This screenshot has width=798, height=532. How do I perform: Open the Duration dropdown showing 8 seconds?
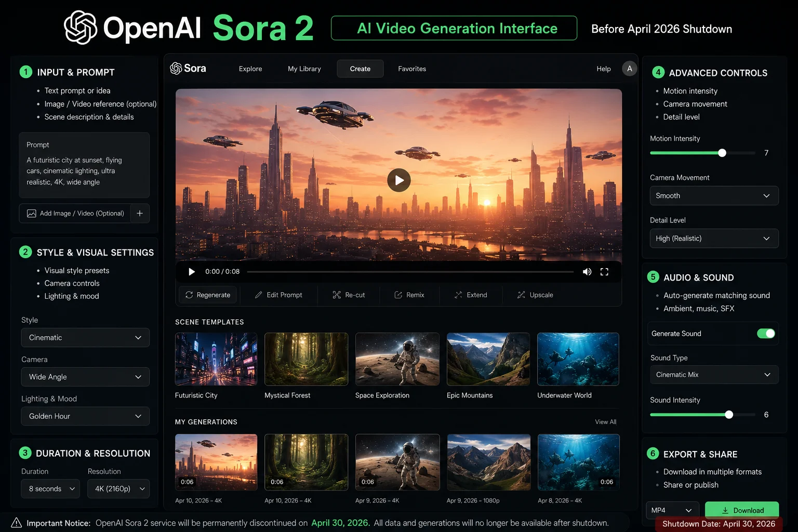click(50, 489)
